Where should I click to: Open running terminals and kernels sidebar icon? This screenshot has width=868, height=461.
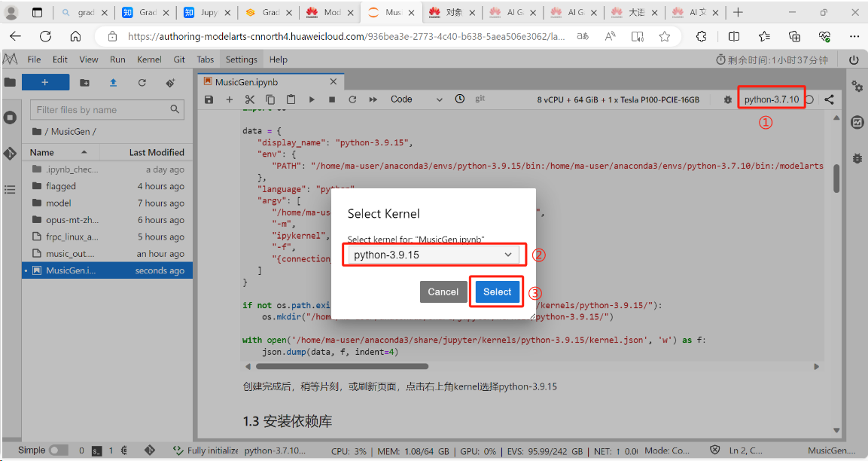coord(10,118)
